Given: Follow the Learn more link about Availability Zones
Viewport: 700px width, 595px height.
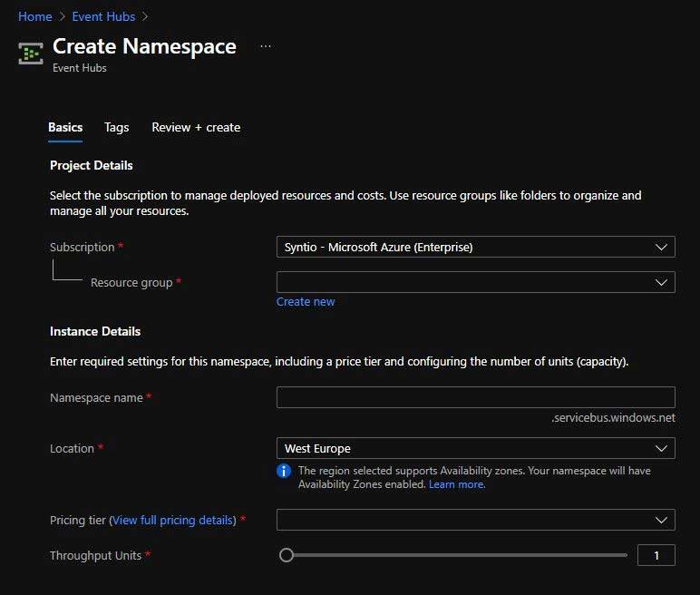Looking at the screenshot, I should tap(457, 484).
